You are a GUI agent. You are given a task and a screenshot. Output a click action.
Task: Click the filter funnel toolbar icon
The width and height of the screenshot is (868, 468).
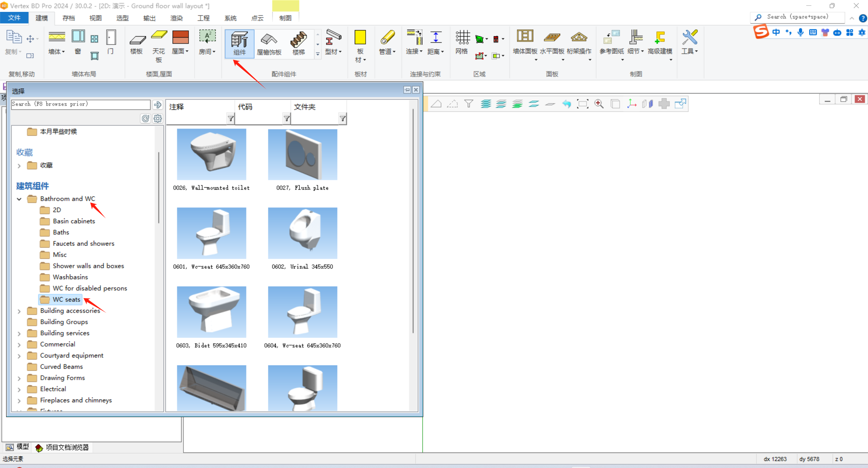[468, 104]
